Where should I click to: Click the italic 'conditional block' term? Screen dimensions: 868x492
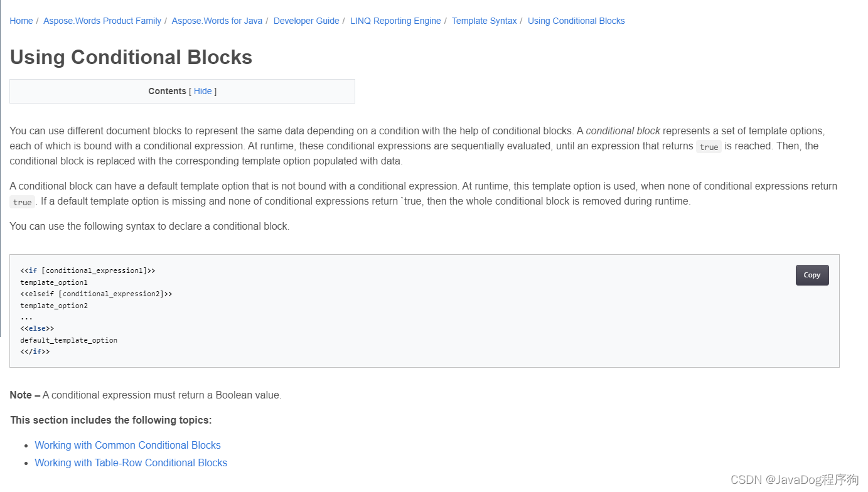tap(623, 131)
